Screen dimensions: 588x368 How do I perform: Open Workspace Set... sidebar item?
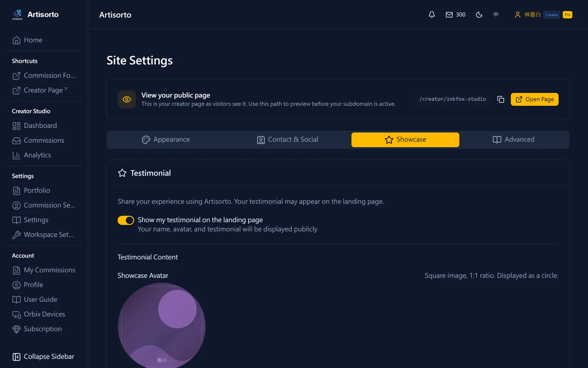click(44, 235)
